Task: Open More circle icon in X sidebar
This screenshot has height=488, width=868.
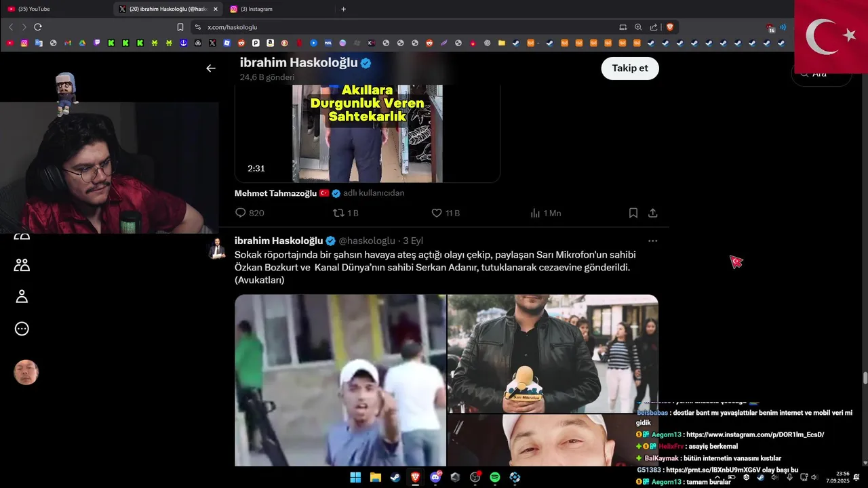Action: pyautogui.click(x=22, y=329)
